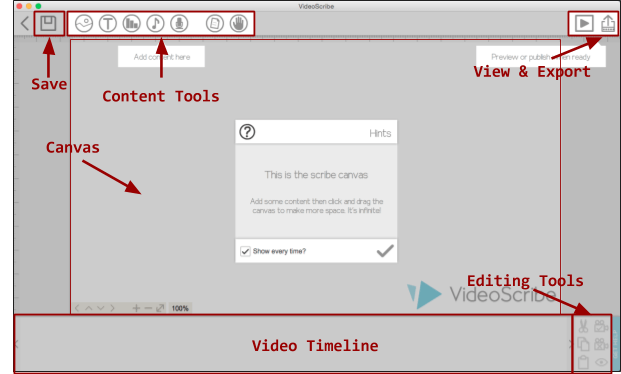Click the back arrow beside Save

[x=25, y=23]
